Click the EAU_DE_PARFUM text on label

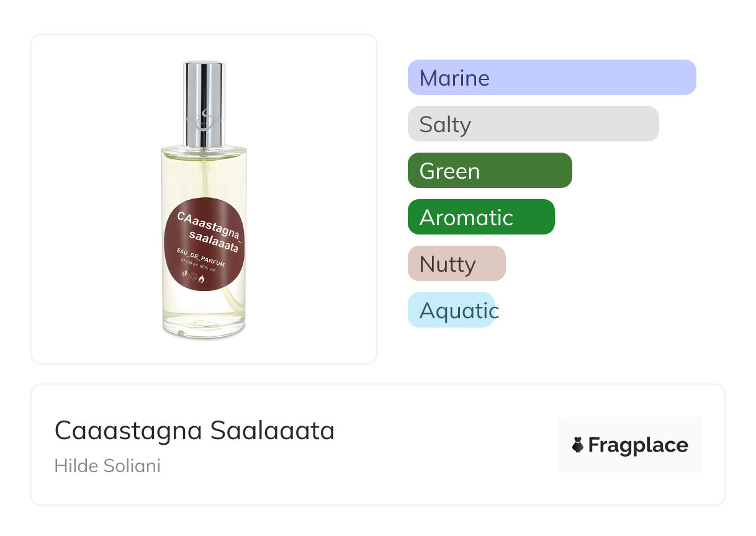(x=201, y=260)
